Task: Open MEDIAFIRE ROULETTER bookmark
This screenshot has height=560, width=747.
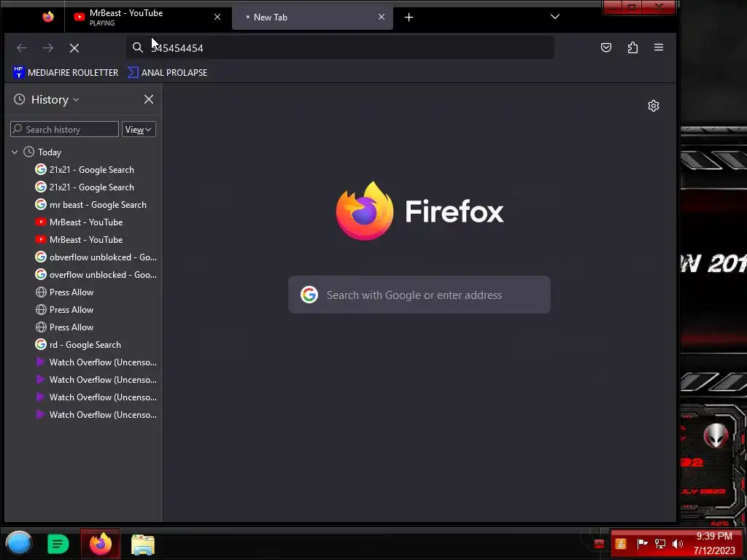Action: 66,72
